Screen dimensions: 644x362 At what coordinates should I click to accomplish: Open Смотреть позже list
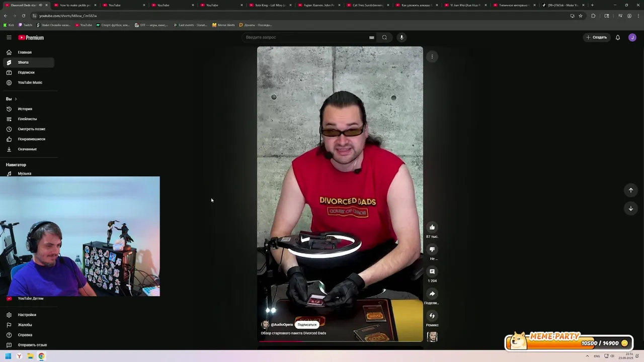tap(28, 129)
